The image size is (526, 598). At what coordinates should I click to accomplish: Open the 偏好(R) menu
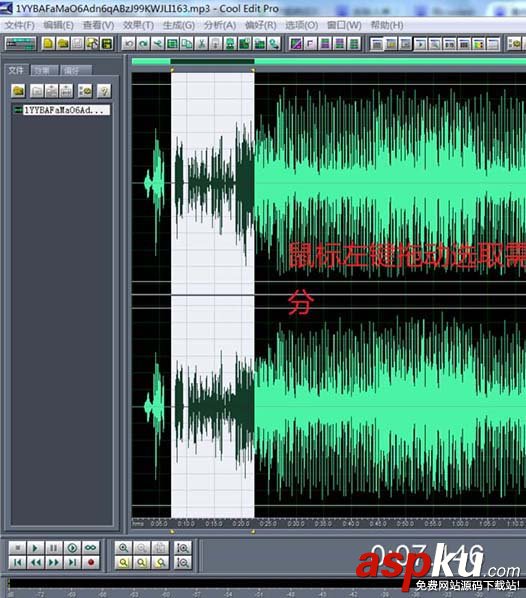[x=261, y=26]
